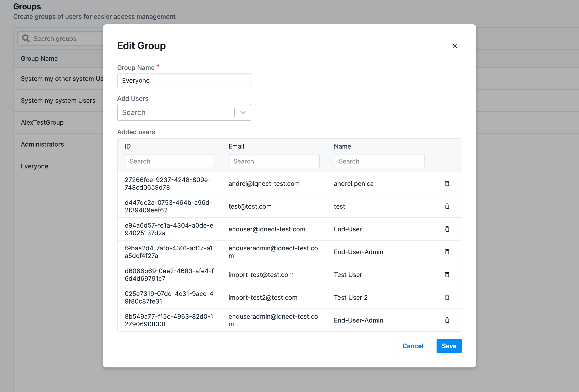Delete andrei penica from added users
The height and width of the screenshot is (392, 579).
447,183
